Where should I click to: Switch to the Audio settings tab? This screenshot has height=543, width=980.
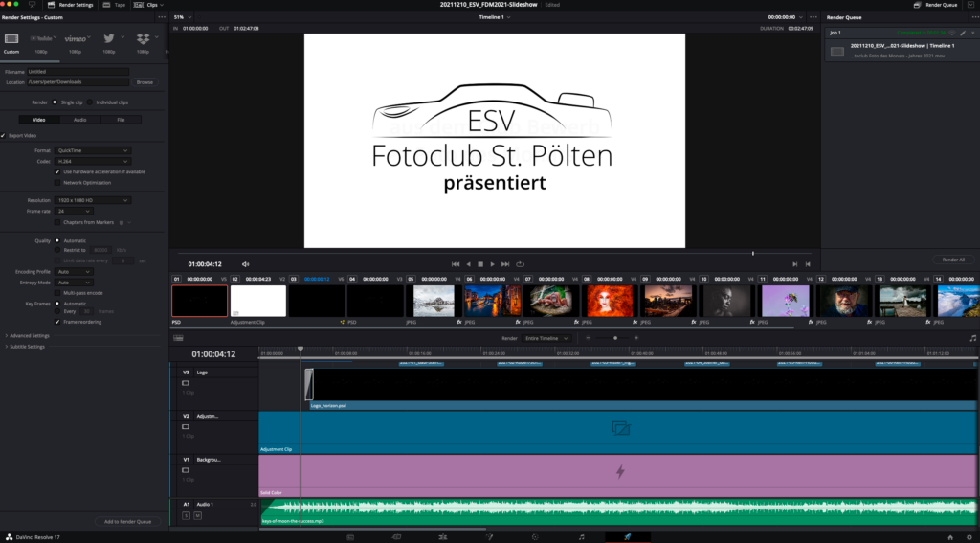pos(80,120)
